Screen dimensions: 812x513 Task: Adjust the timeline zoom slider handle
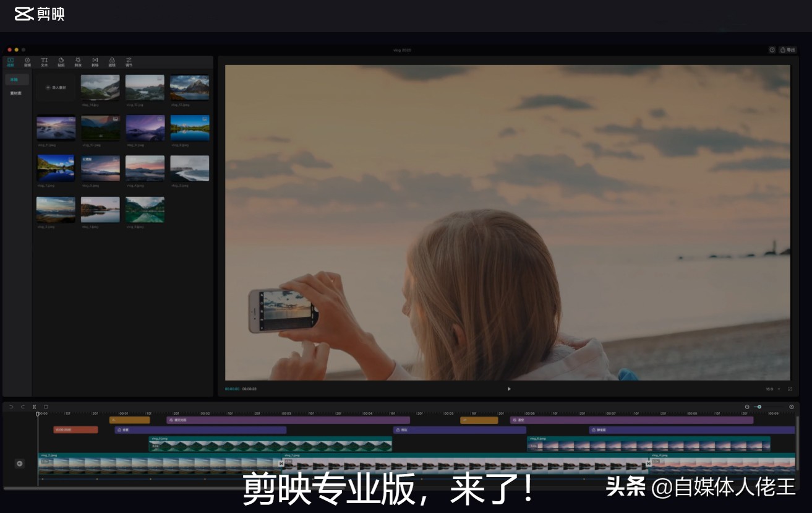(x=759, y=407)
